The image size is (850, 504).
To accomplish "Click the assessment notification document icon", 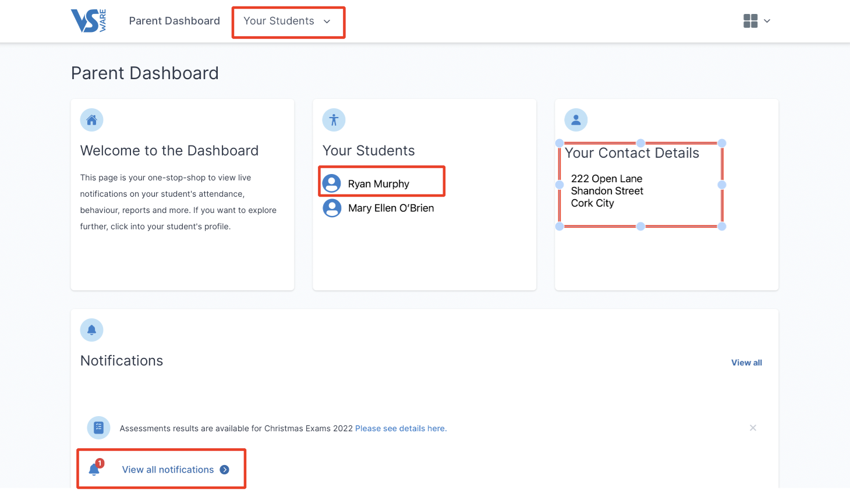I will click(x=98, y=428).
